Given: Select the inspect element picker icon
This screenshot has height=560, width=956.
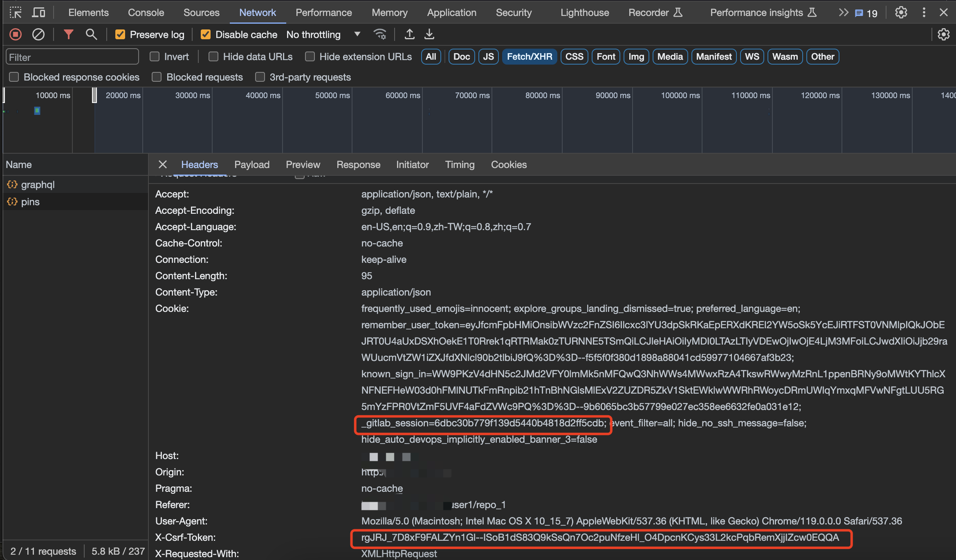Looking at the screenshot, I should tap(16, 13).
